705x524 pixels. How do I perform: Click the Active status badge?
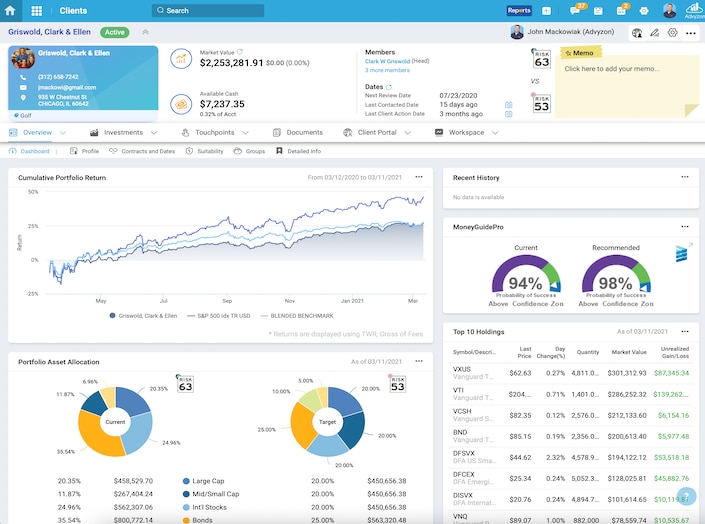click(115, 32)
